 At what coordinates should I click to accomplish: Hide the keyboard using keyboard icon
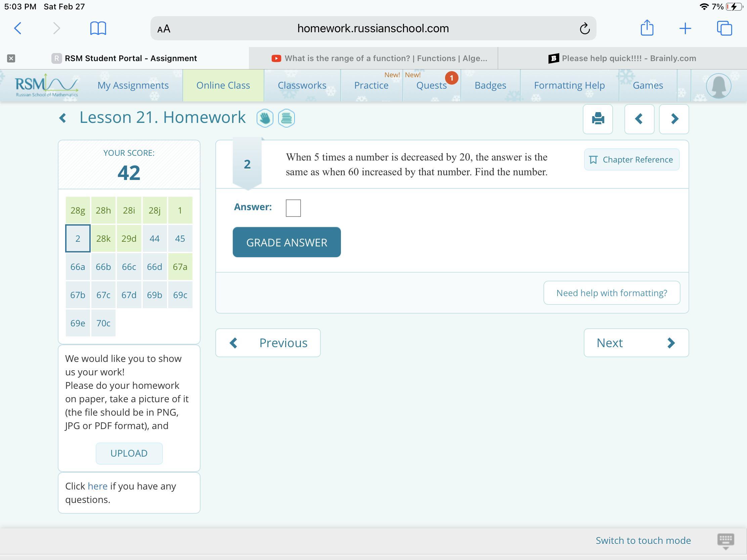(x=725, y=541)
